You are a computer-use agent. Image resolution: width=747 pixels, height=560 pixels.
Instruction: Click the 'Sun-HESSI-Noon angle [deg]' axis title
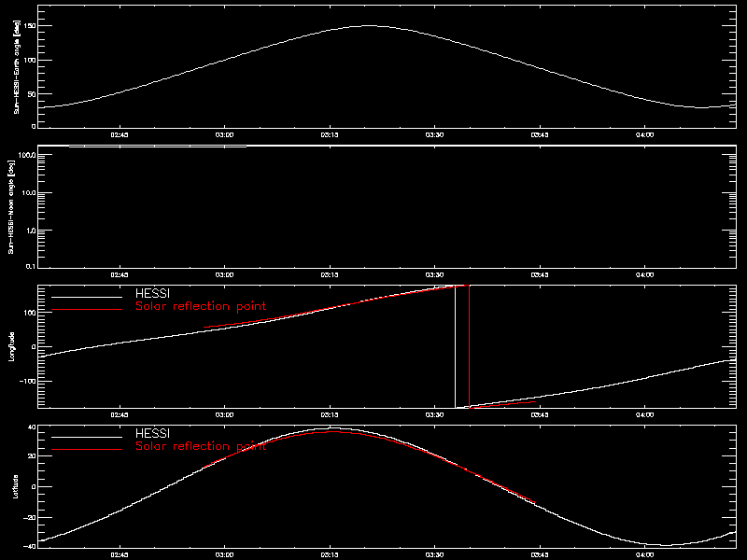11,206
